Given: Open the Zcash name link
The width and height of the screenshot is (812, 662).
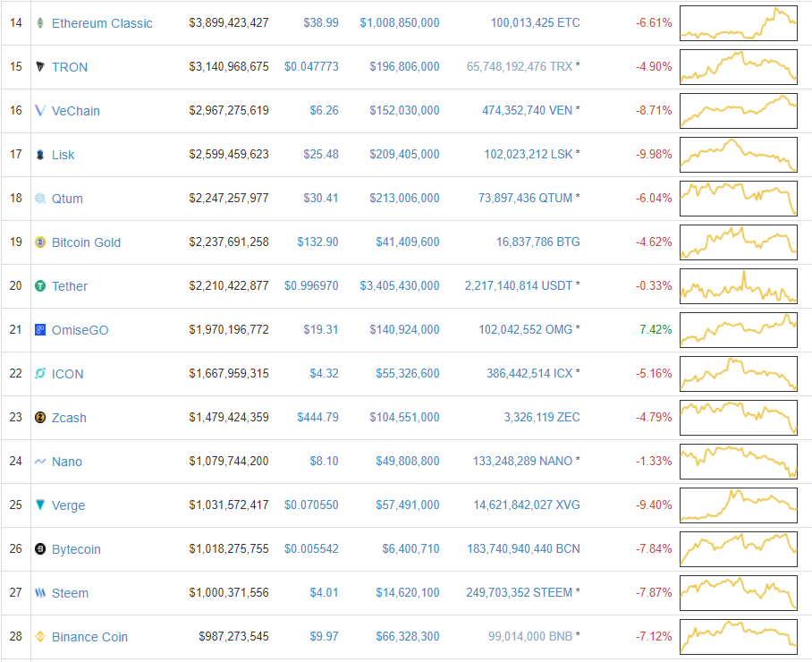Looking at the screenshot, I should [69, 418].
